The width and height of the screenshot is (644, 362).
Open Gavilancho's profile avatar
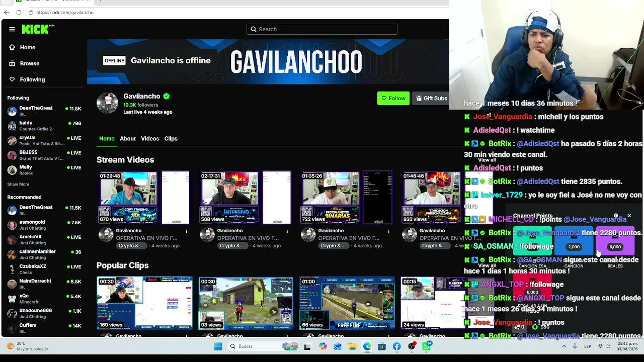click(107, 103)
